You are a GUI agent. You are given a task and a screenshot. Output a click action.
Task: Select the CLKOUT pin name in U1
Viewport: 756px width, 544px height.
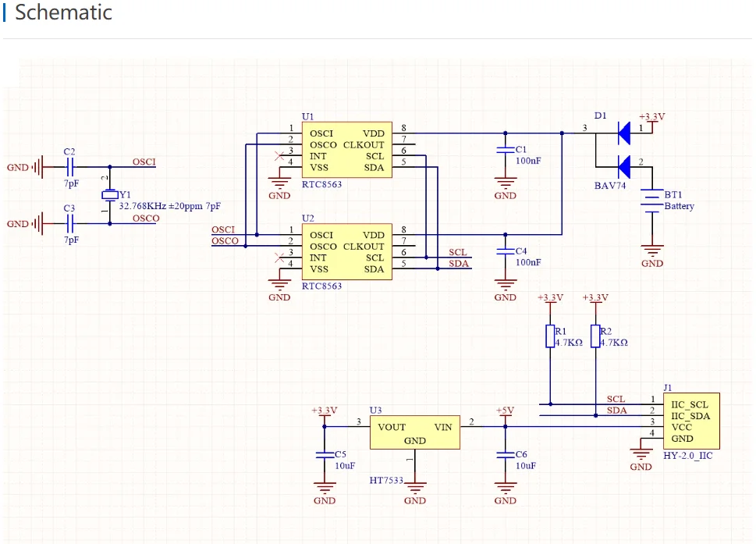pos(364,144)
